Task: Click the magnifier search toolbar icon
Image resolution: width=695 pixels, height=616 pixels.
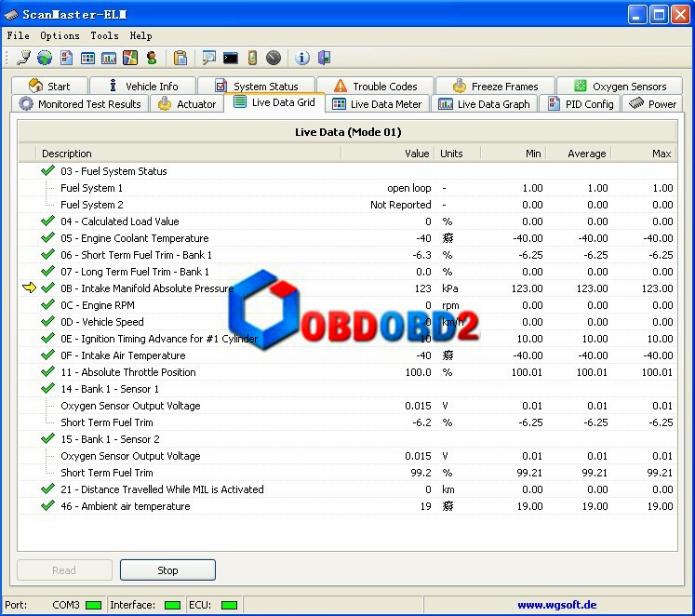Action: click(208, 58)
